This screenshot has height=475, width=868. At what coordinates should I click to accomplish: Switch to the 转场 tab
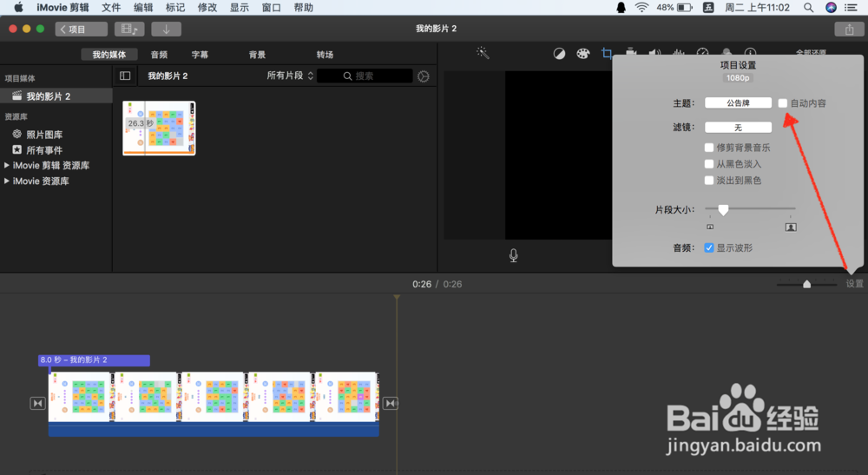(325, 54)
